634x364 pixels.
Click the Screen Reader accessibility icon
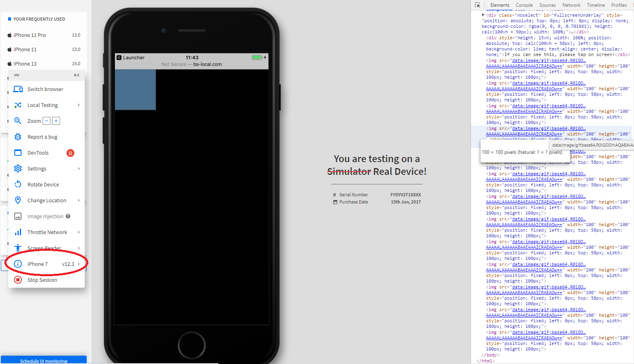[x=18, y=248]
